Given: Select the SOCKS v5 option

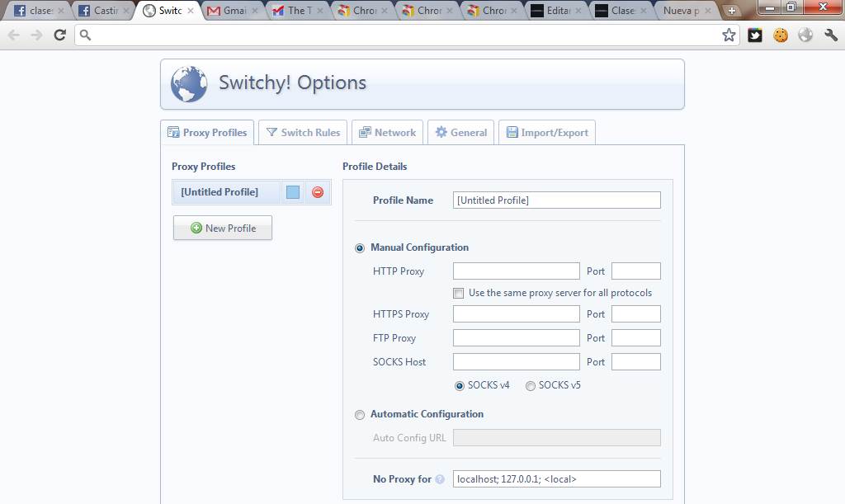Looking at the screenshot, I should (531, 385).
